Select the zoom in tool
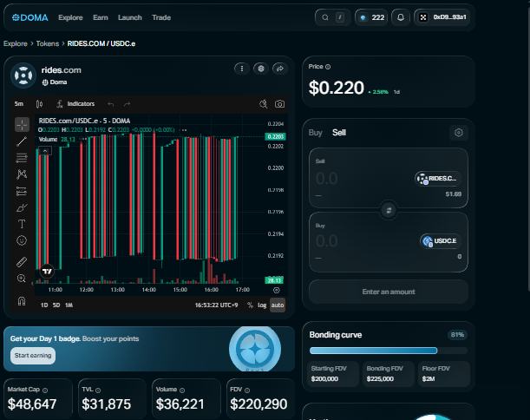The image size is (530, 420). [x=22, y=279]
